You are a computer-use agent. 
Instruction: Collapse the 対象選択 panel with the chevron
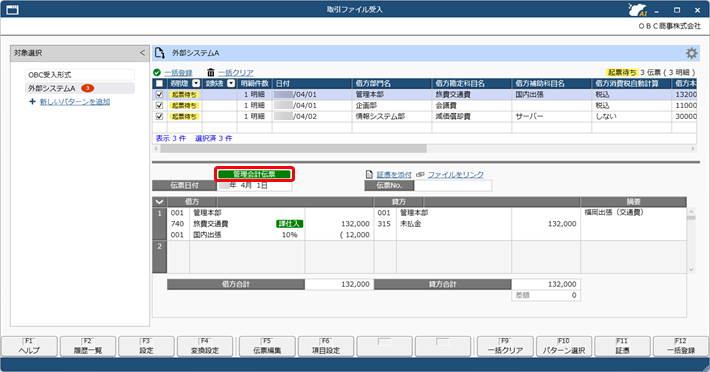(x=142, y=53)
